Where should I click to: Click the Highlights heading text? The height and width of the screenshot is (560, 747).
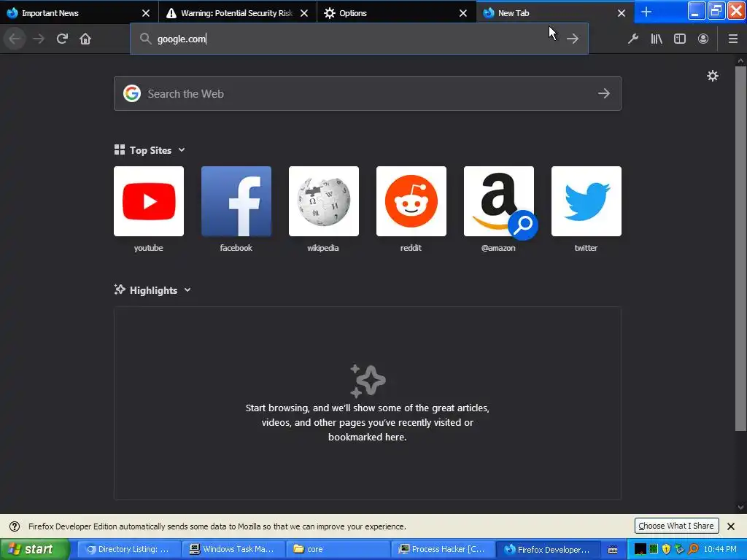click(x=153, y=290)
